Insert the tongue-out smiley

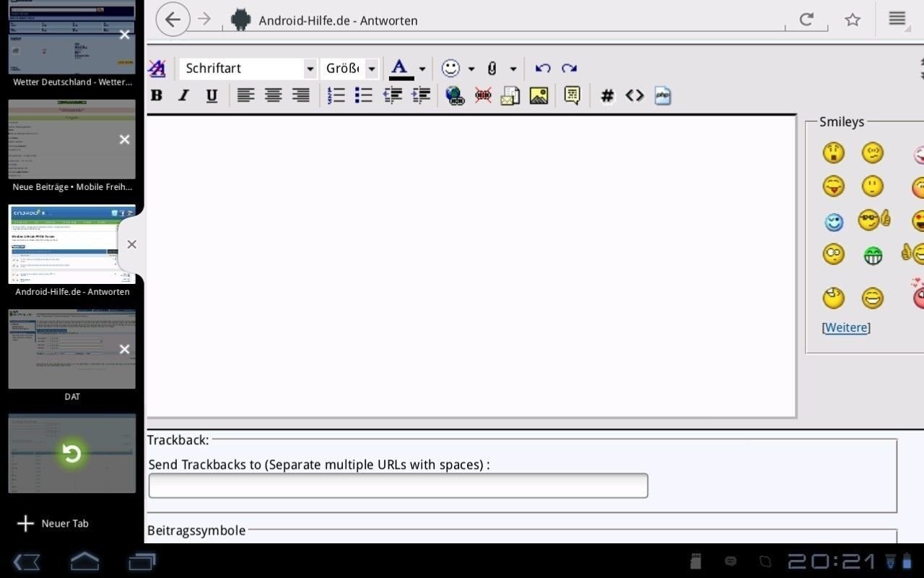click(x=833, y=186)
